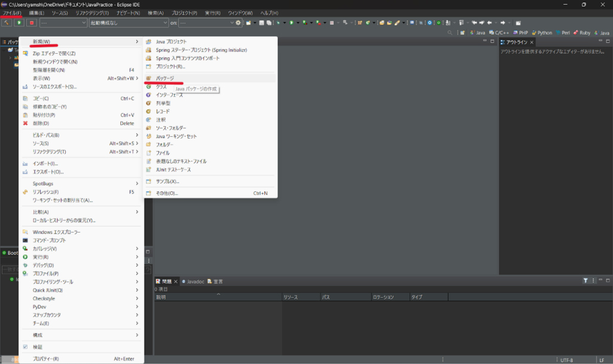Select ソース・フォルダー in the submenu

[x=211, y=128]
